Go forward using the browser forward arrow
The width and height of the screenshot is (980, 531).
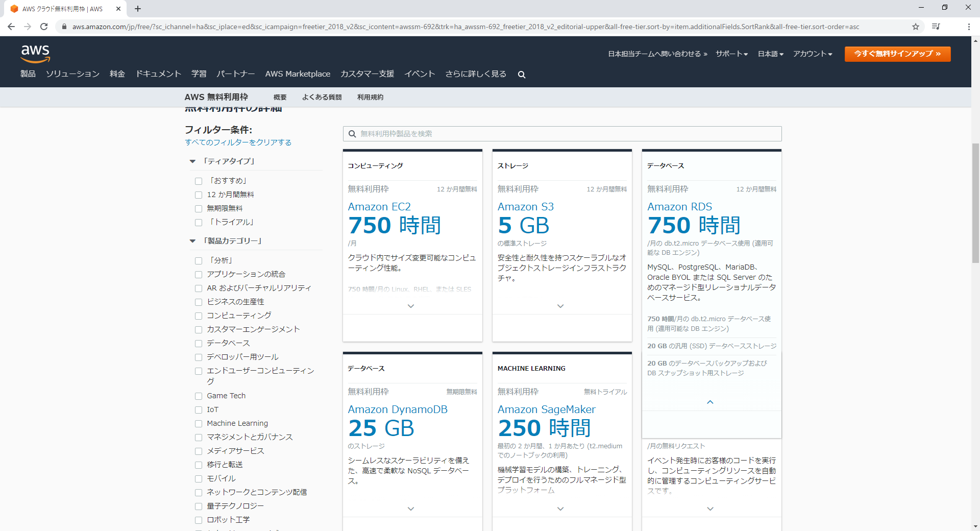(x=28, y=27)
